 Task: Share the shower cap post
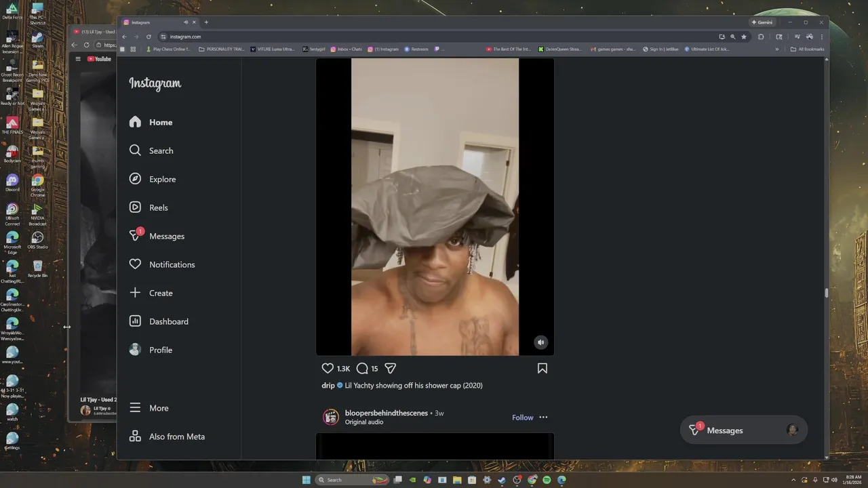pos(391,369)
